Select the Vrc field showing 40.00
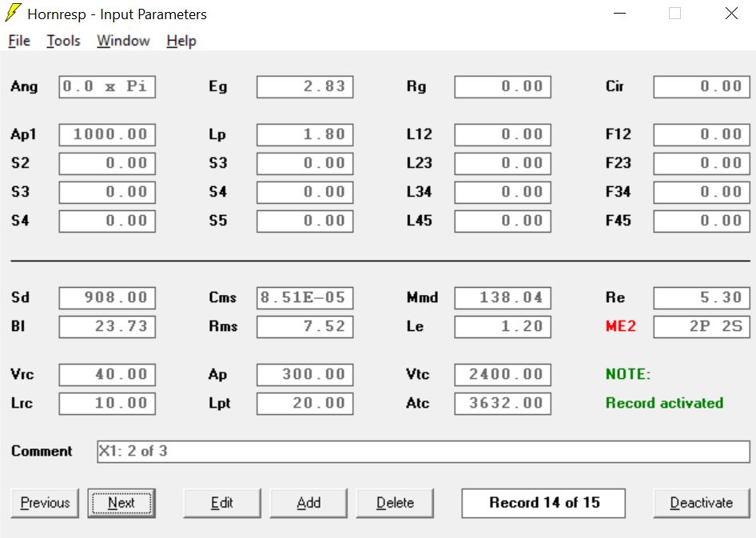This screenshot has width=756, height=538. (107, 375)
